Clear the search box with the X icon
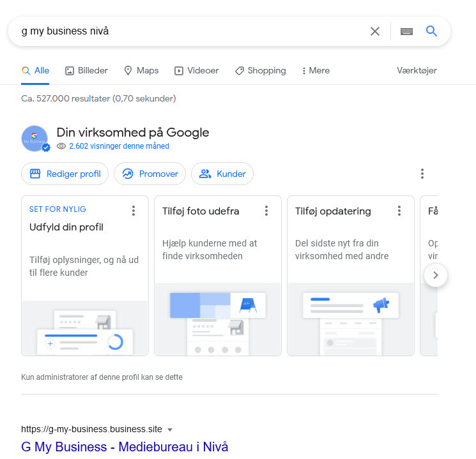Viewport: 476px width, 459px height. (x=375, y=31)
